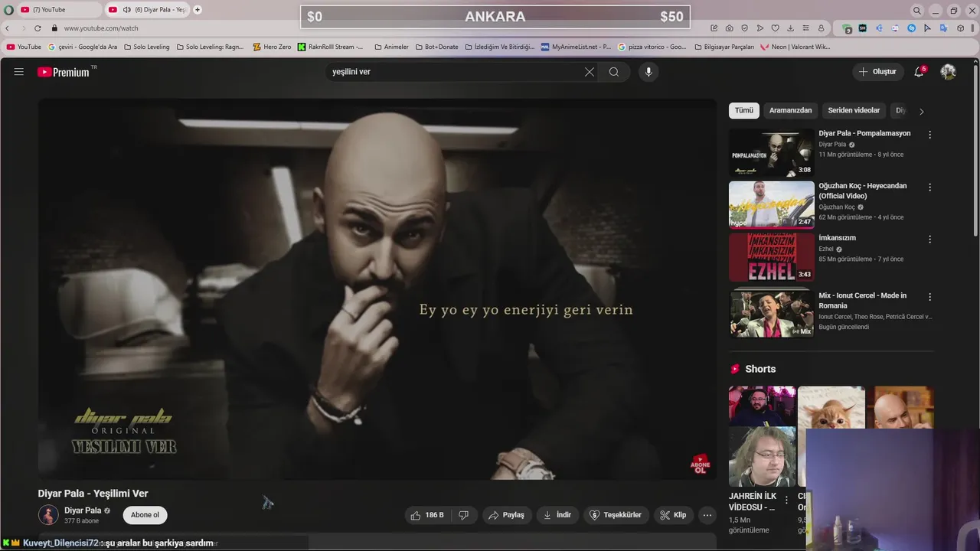
Task: Open Opera easy setup sliders icon
Action: click(805, 28)
